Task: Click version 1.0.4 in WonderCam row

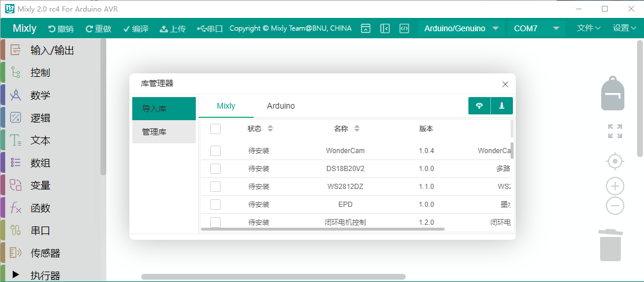Action: (426, 151)
